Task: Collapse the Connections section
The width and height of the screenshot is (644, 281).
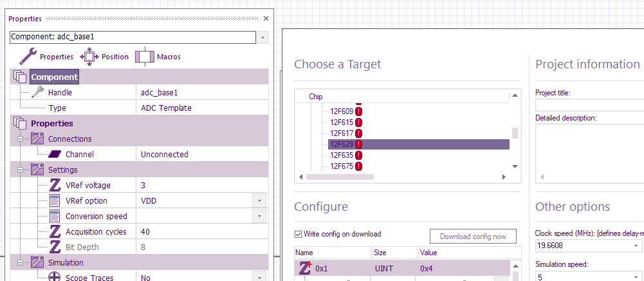Action: click(20, 139)
